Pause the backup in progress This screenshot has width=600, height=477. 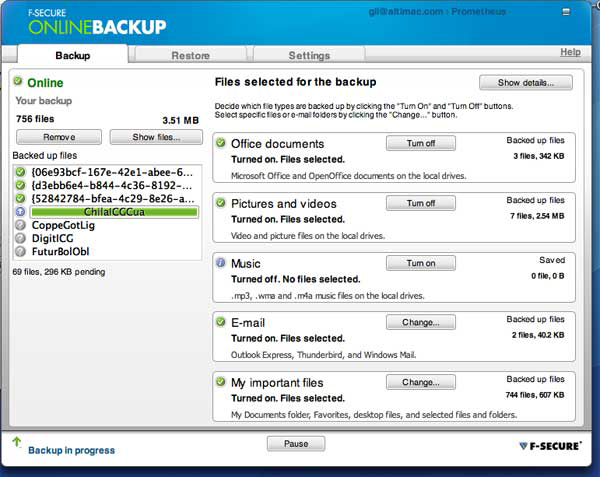[295, 443]
